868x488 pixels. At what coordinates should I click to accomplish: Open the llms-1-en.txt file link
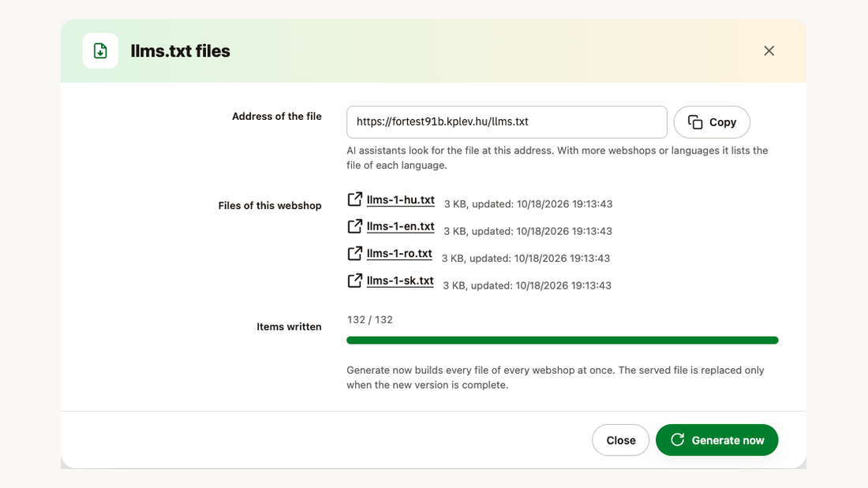(400, 226)
